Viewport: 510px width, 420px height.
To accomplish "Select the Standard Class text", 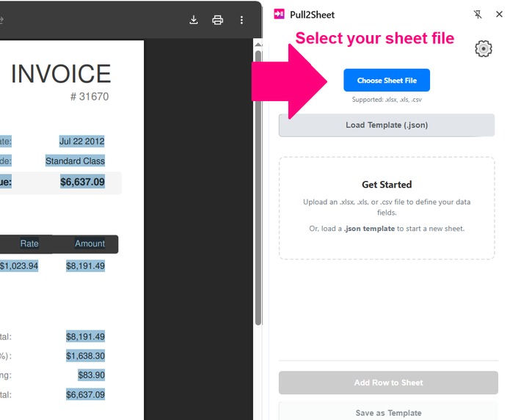I will tap(75, 161).
